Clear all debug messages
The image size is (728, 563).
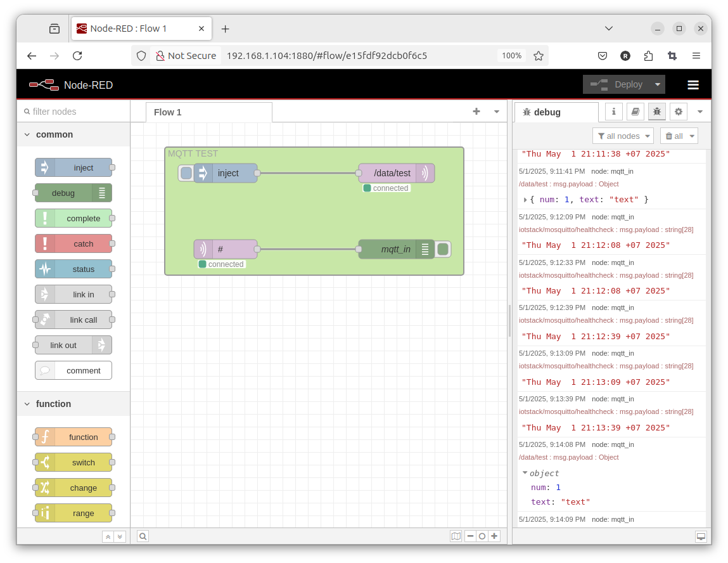tap(674, 136)
